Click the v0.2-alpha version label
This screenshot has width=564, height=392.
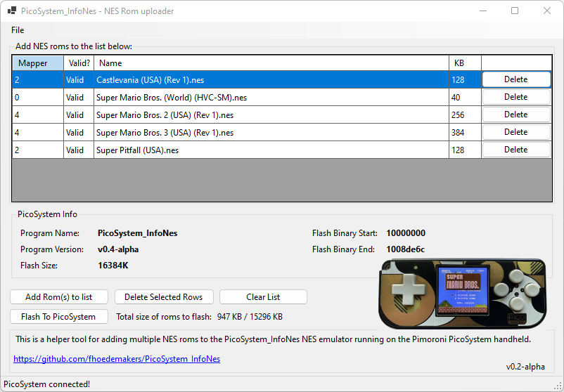click(x=525, y=367)
